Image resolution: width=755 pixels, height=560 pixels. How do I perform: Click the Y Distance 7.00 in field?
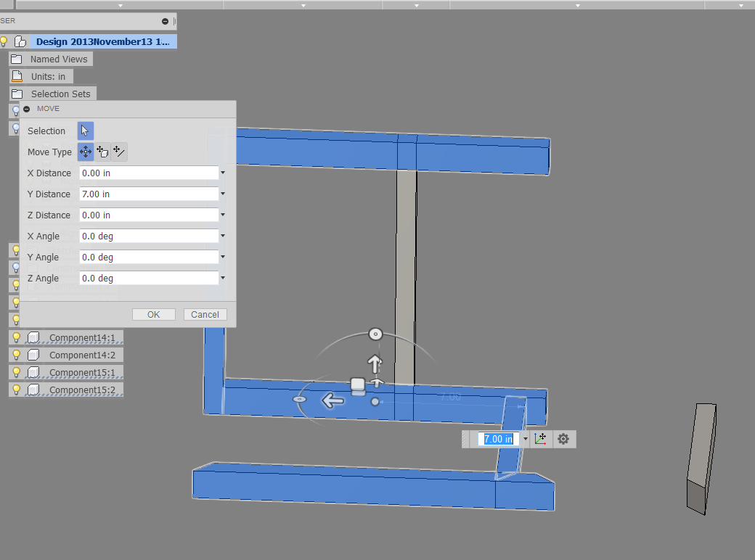149,194
